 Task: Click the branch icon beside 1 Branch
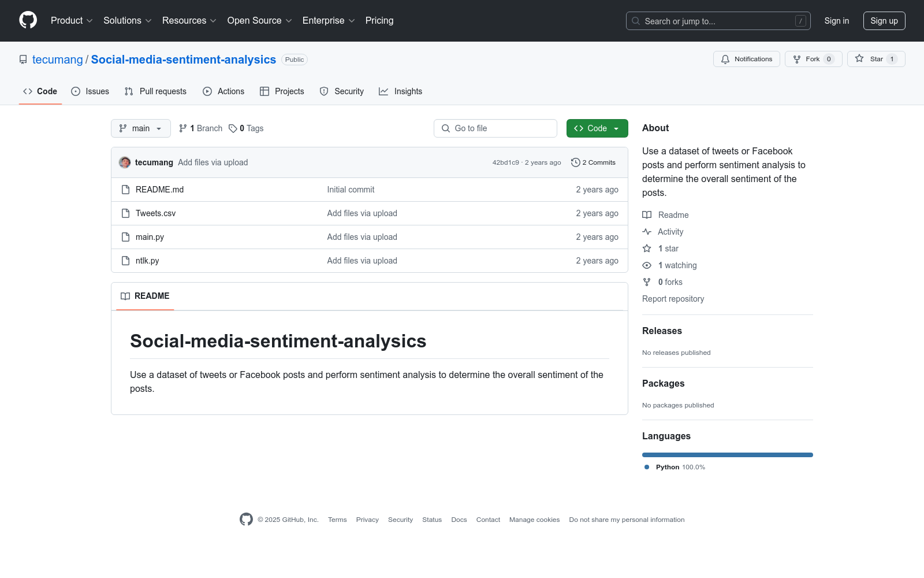click(183, 128)
